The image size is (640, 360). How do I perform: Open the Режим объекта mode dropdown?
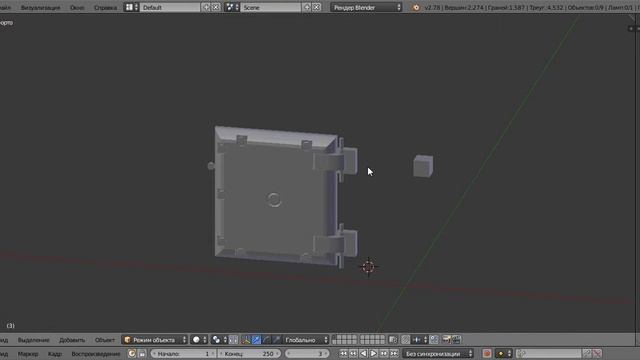154,340
